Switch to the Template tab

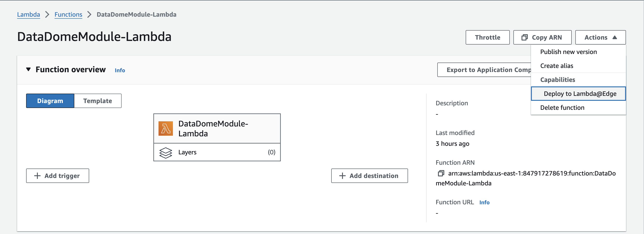click(98, 101)
